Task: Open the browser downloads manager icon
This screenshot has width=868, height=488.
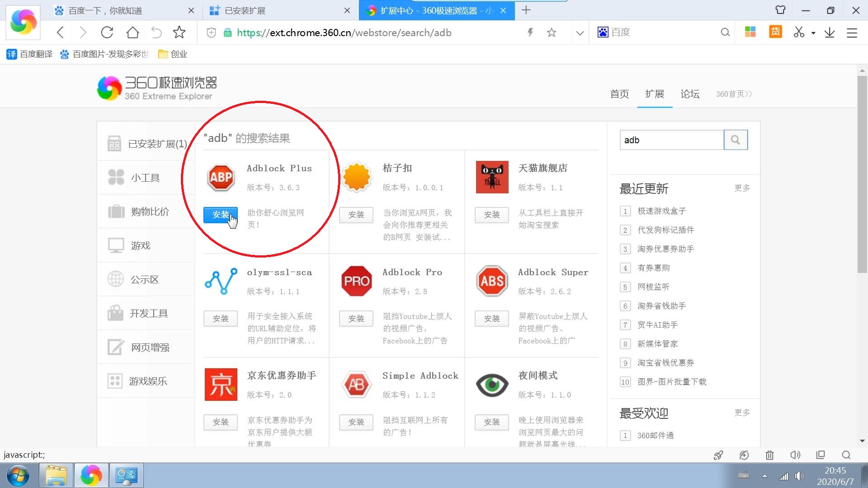Action: (830, 32)
